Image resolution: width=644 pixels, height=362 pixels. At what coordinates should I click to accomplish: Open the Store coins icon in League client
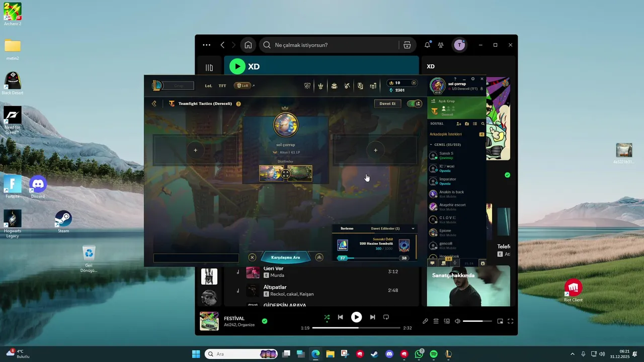coord(373,86)
